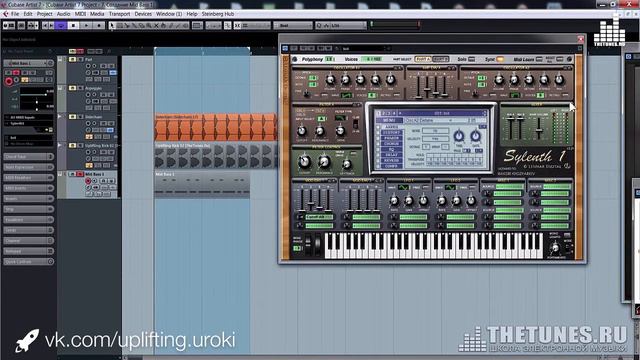The height and width of the screenshot is (360, 640).
Task: Open the File menu
Action: tap(15, 14)
